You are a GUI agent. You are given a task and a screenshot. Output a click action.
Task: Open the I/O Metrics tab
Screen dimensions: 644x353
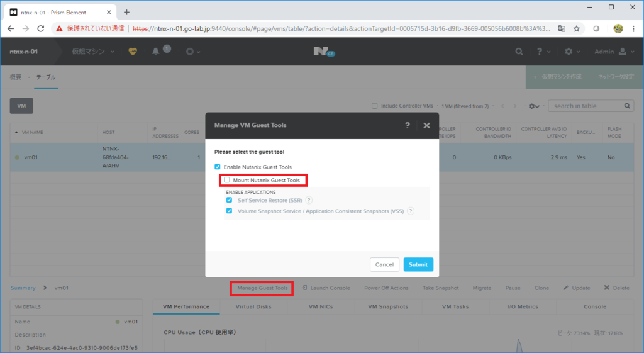523,306
